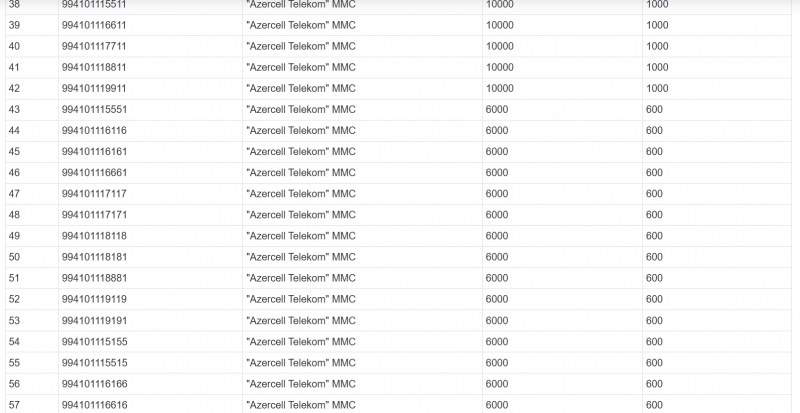Click "Azercell Telekom" MMC in row 44

(x=301, y=130)
